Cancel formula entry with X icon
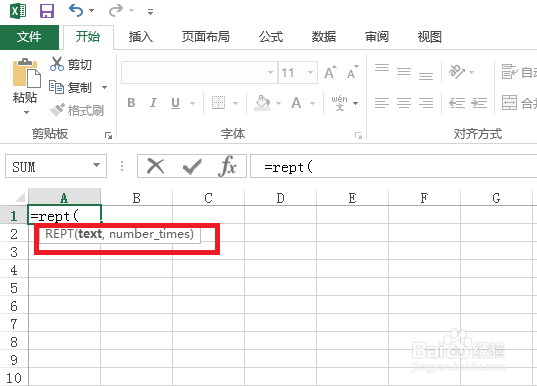 click(x=155, y=166)
